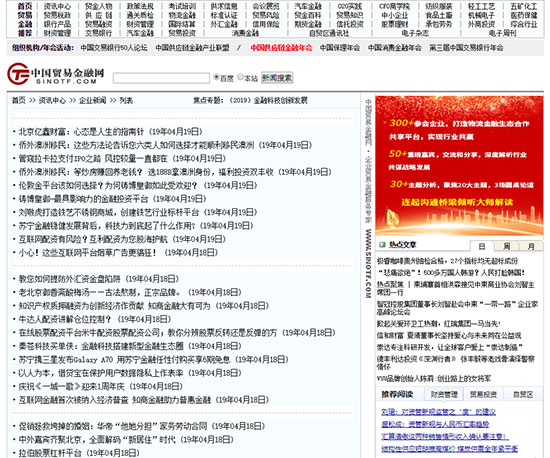Viewport: 550px width, 458px height.
Task: Open article about 铸博皇御 最具影响力的金融投资平台
Action: (83, 199)
